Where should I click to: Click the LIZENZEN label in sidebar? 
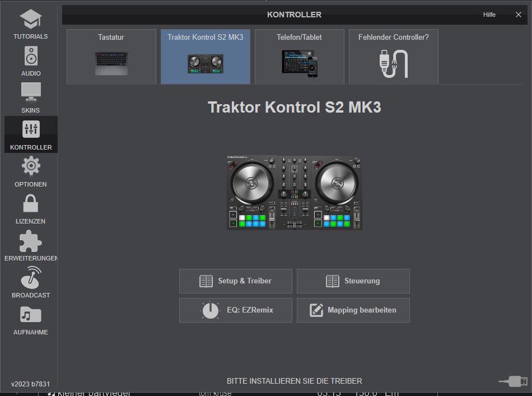[x=31, y=221]
